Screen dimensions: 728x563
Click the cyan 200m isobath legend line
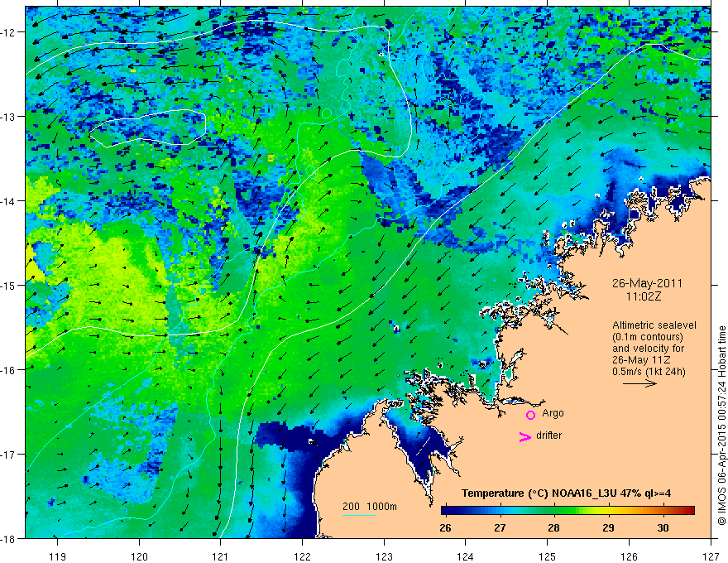[x=359, y=515]
